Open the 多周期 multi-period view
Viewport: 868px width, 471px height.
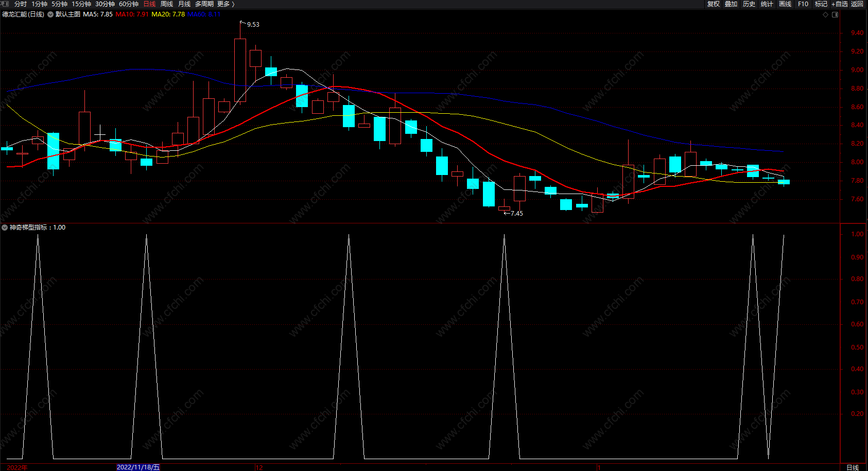point(204,4)
